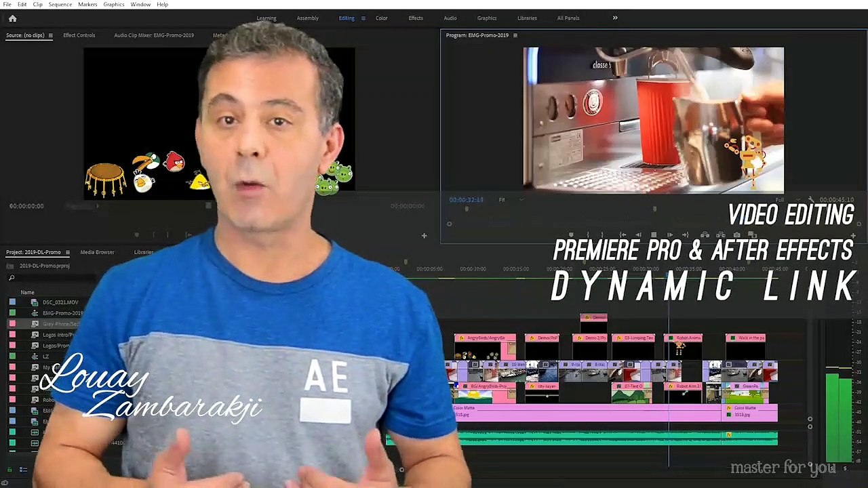Open Program monitor settings wrench
868x488 pixels.
tap(810, 200)
